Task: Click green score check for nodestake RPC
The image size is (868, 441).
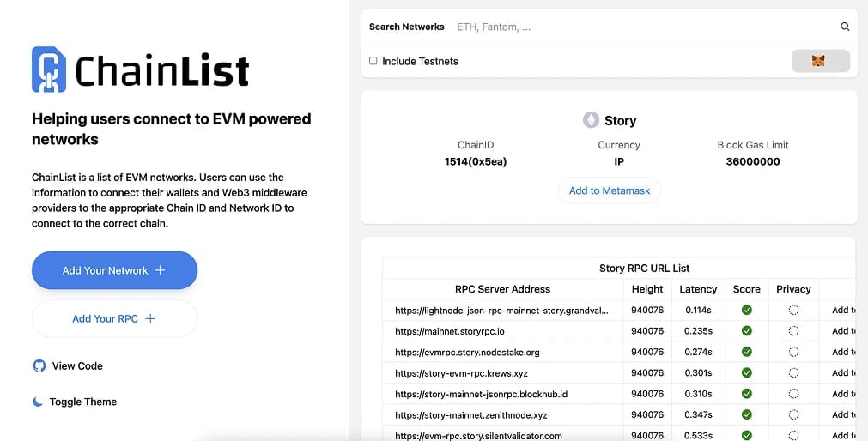Action: pyautogui.click(x=747, y=352)
